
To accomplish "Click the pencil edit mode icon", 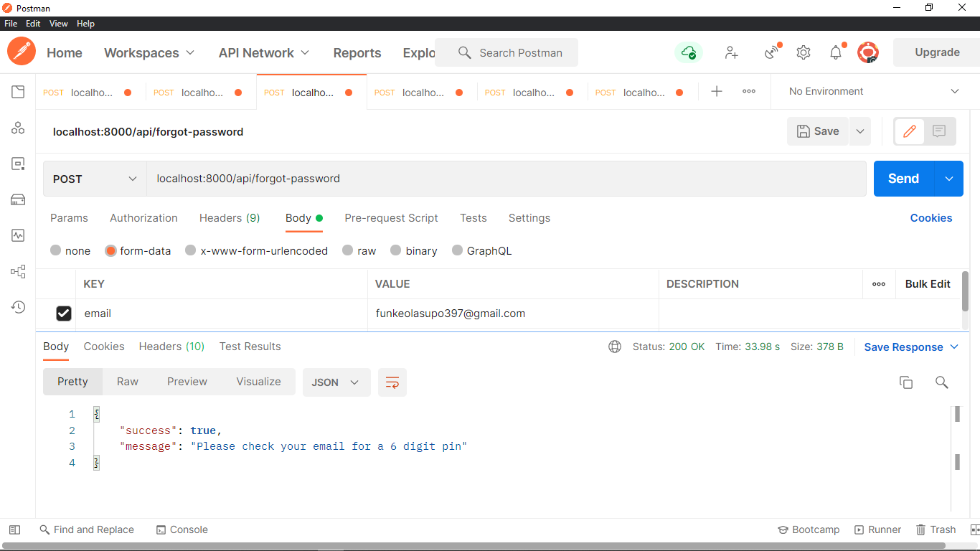I will pos(910,131).
